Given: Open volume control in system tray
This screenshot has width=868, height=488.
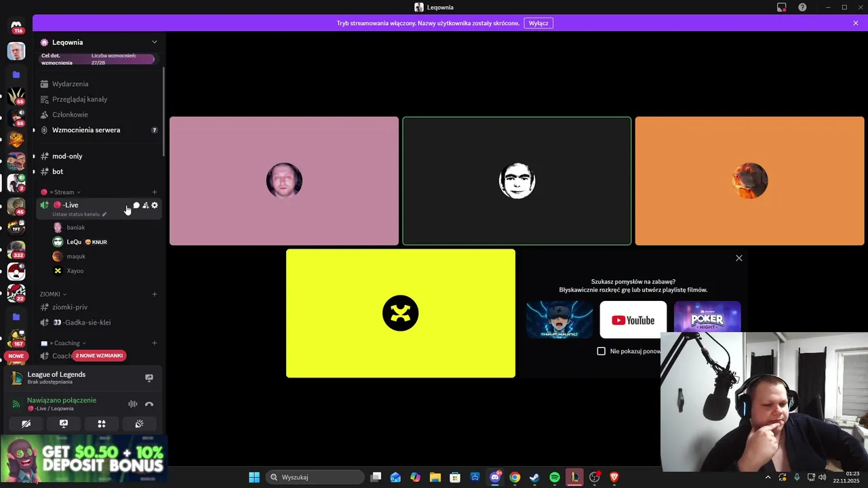Looking at the screenshot, I should tap(823, 477).
